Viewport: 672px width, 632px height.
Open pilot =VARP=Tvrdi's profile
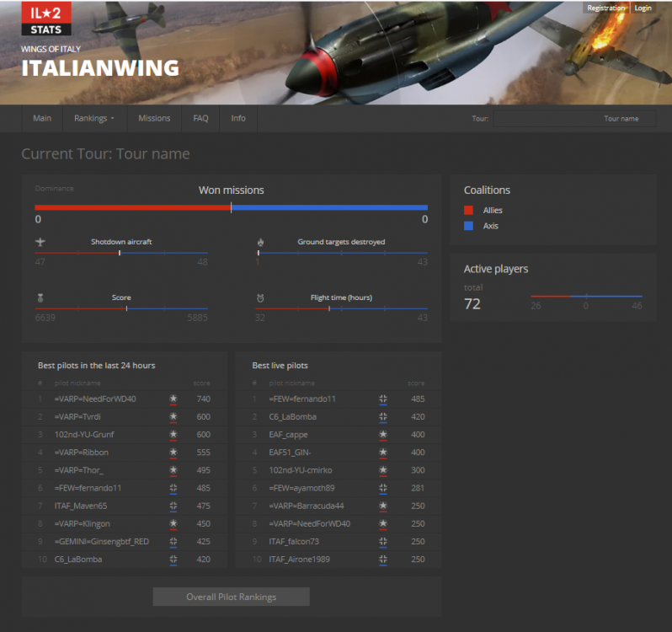pos(79,416)
